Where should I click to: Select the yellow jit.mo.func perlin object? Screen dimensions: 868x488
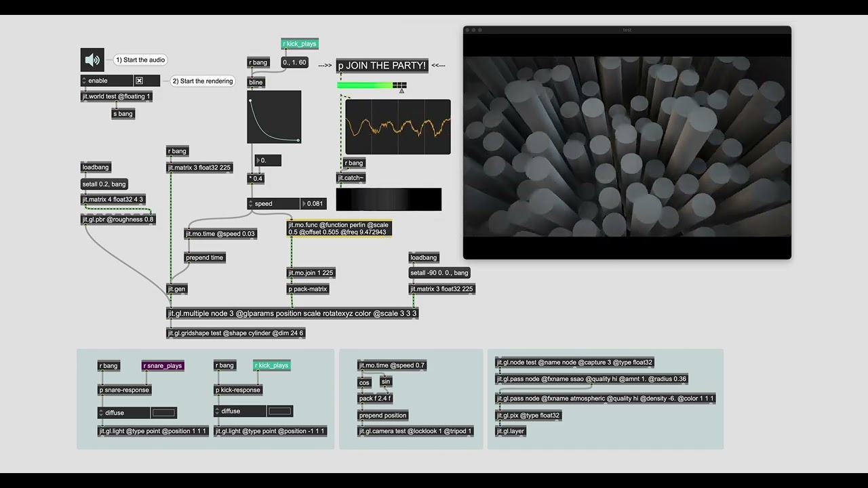[338, 228]
